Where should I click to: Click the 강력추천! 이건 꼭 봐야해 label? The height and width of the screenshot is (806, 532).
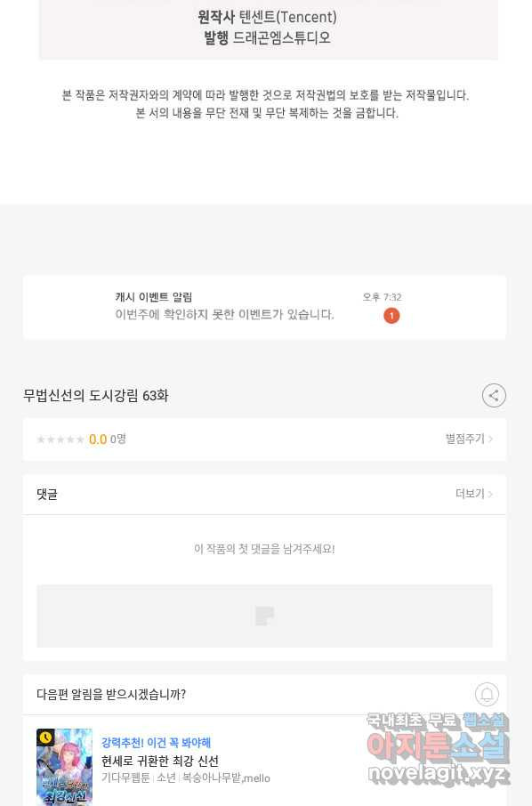pyautogui.click(x=156, y=742)
